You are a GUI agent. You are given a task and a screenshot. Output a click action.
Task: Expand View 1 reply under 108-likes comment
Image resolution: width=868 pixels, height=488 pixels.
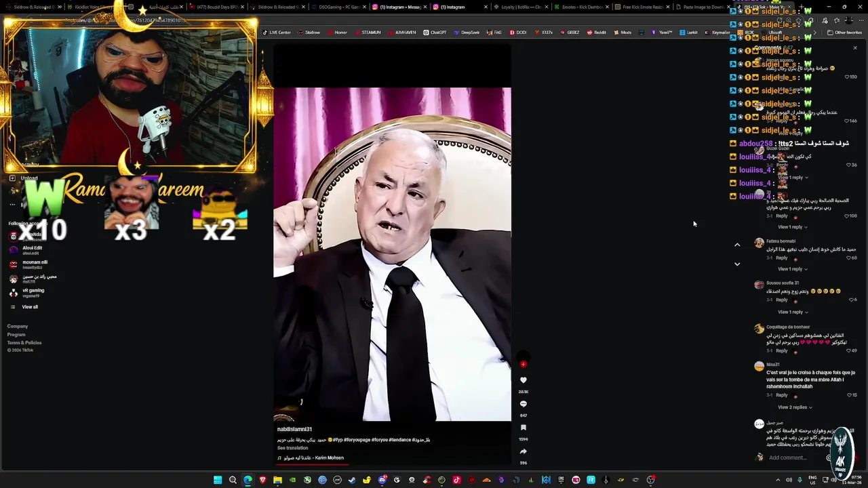point(793,227)
